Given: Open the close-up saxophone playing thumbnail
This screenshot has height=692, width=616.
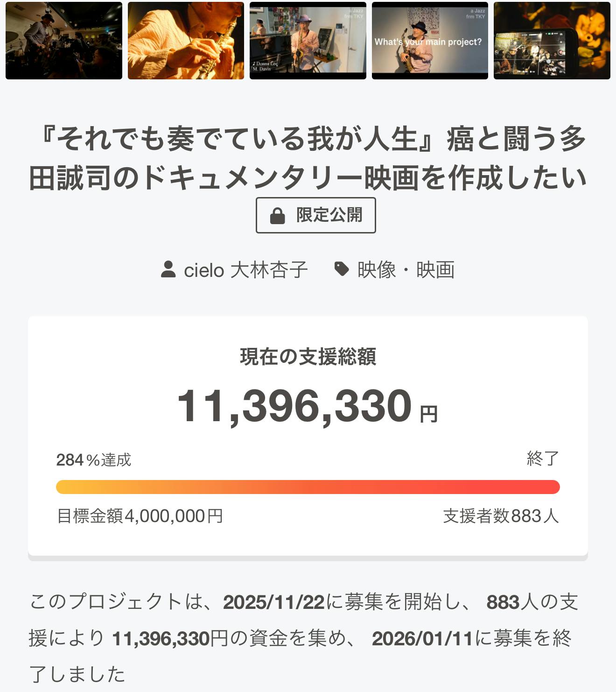Looking at the screenshot, I should tap(186, 41).
